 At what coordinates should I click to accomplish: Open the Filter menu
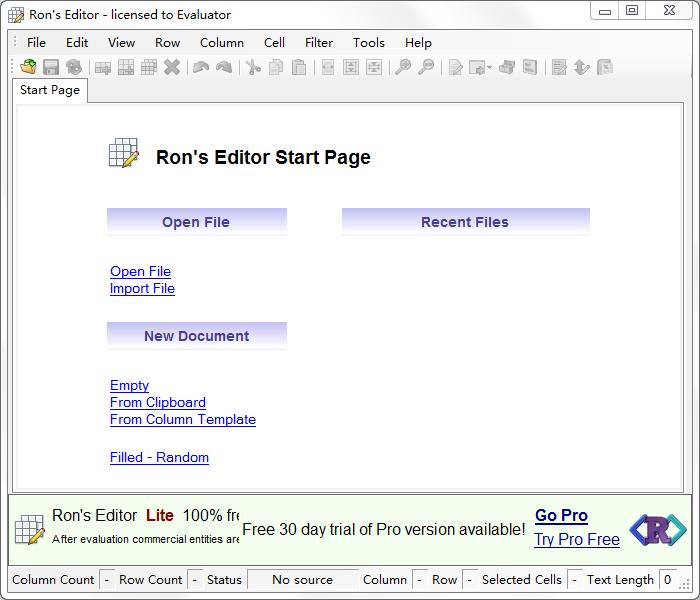tap(319, 42)
